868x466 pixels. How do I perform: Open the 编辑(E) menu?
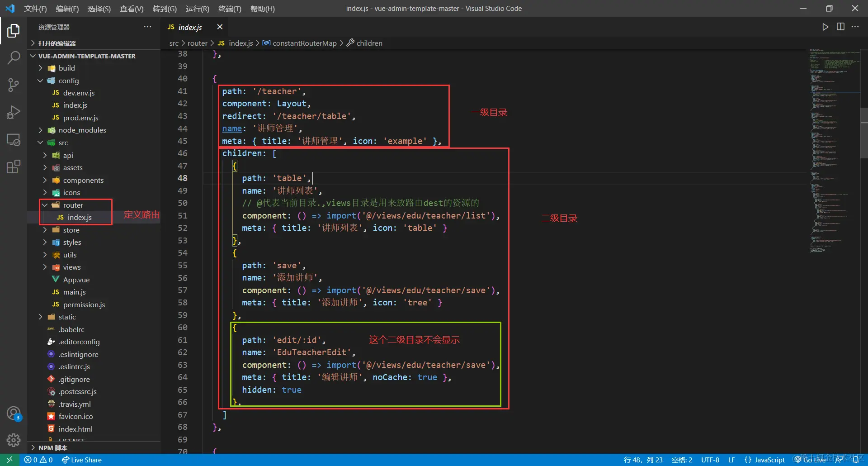point(67,9)
